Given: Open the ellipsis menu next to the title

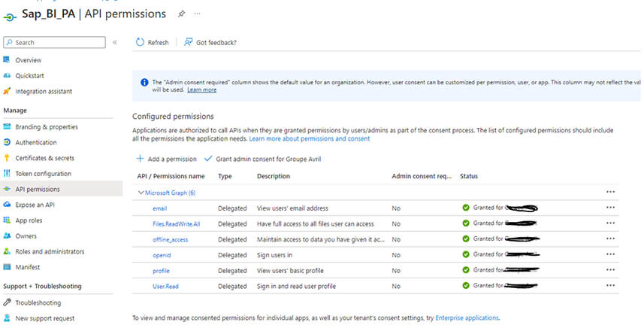Looking at the screenshot, I should tap(197, 14).
